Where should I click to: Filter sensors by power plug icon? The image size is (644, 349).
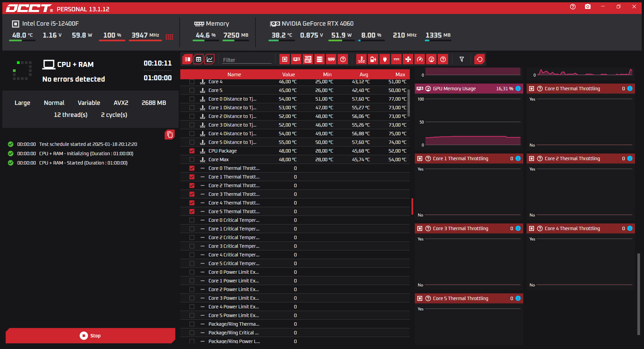(x=385, y=59)
